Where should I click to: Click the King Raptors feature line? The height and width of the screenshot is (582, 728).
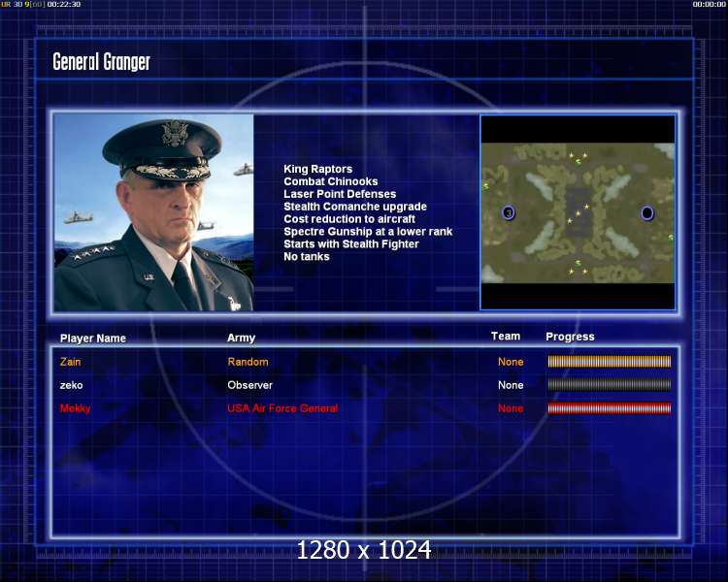(x=318, y=169)
